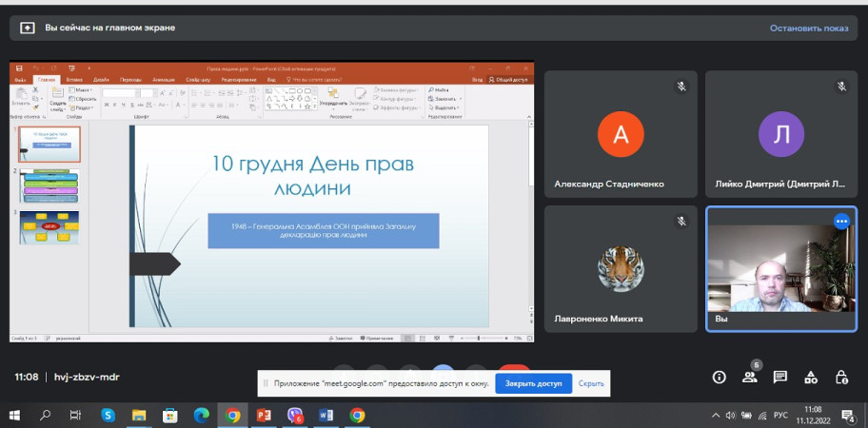Open Skype from the Windows taskbar
The width and height of the screenshot is (868, 428).
pyautogui.click(x=108, y=415)
